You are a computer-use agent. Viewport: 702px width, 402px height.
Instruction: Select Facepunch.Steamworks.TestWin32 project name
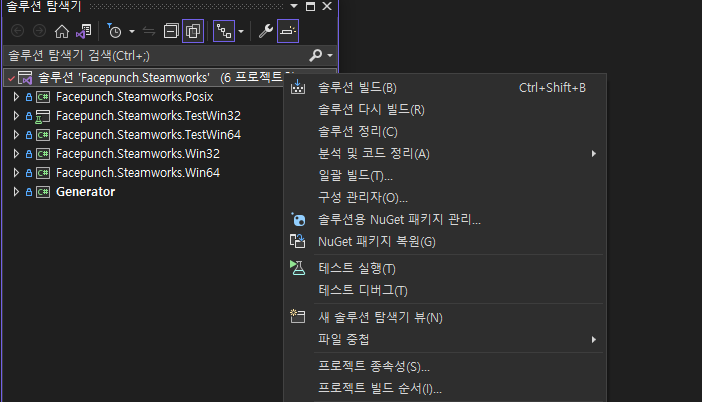coord(148,115)
